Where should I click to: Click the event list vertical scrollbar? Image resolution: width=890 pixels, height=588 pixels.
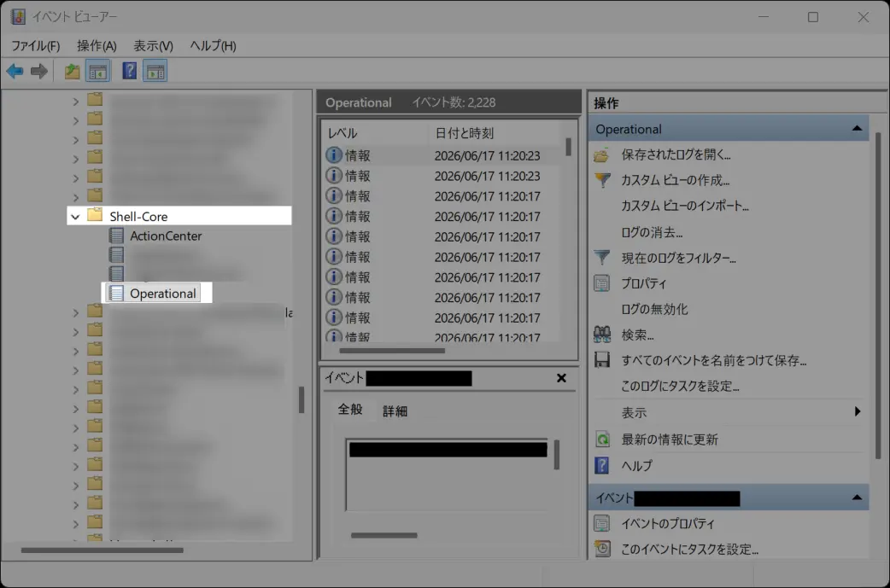pyautogui.click(x=568, y=147)
